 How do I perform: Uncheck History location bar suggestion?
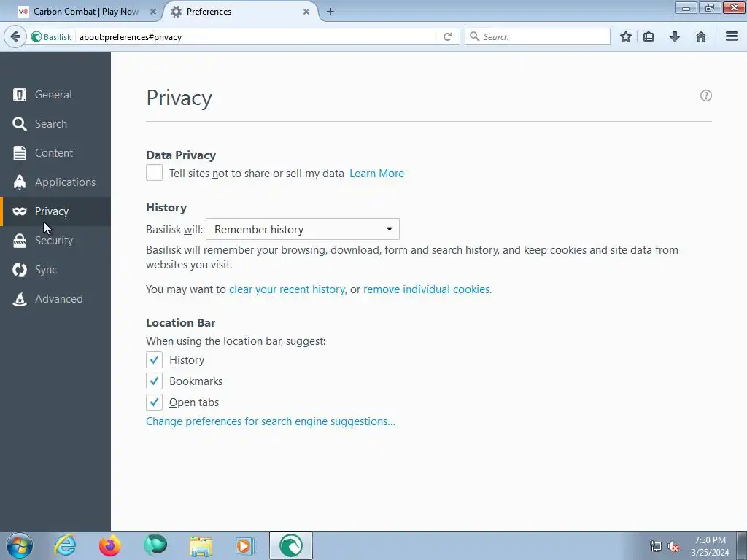click(155, 360)
